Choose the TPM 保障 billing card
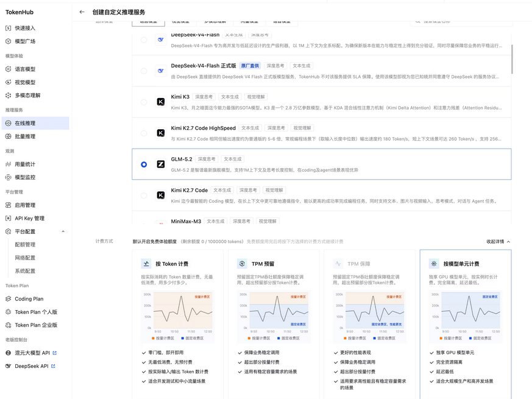 (x=369, y=324)
